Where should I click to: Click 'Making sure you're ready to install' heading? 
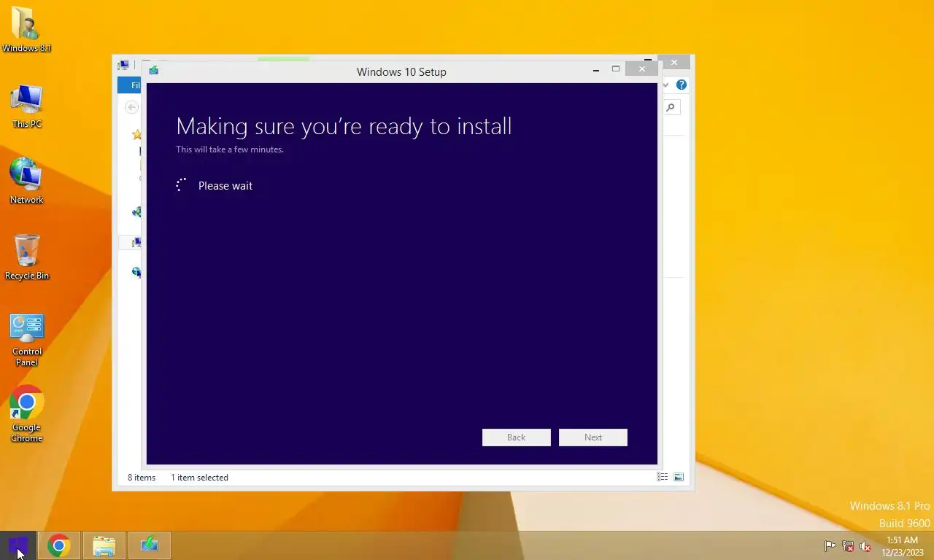pyautogui.click(x=344, y=126)
